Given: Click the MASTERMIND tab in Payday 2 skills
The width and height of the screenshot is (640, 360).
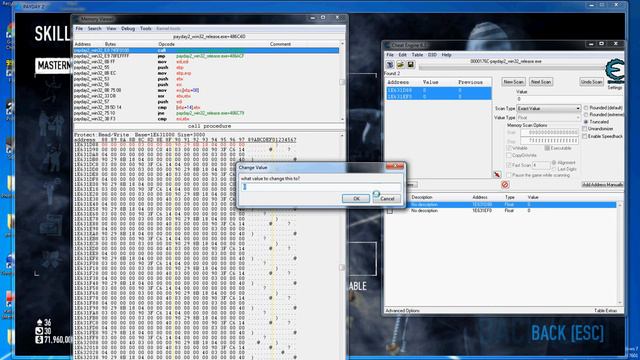Looking at the screenshot, I should (x=53, y=66).
